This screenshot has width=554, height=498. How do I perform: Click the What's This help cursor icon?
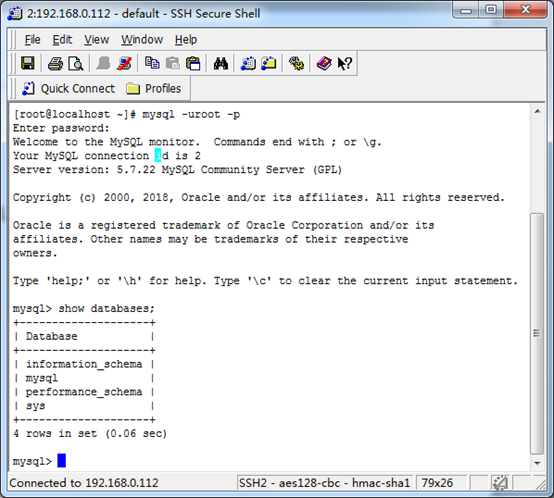coord(344,64)
